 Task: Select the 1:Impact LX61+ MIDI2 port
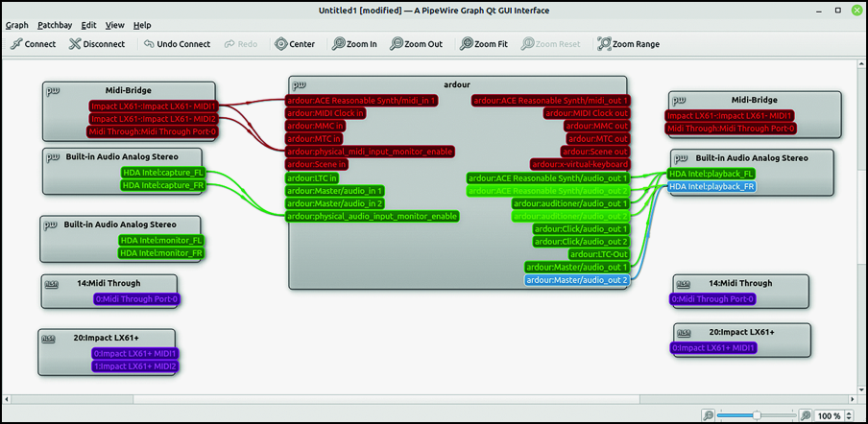tap(135, 365)
